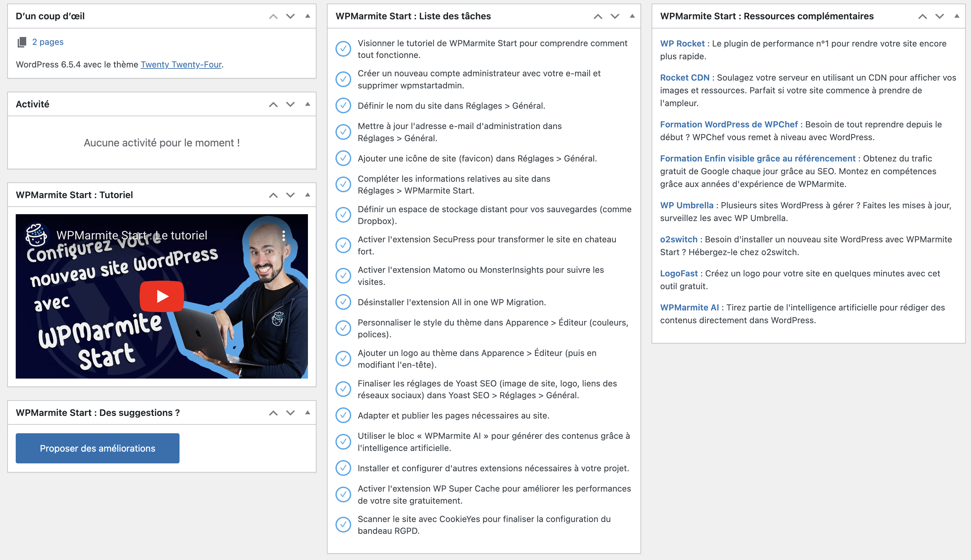Move 'Liste des tâches' widget down
The width and height of the screenshot is (971, 560).
(x=615, y=16)
